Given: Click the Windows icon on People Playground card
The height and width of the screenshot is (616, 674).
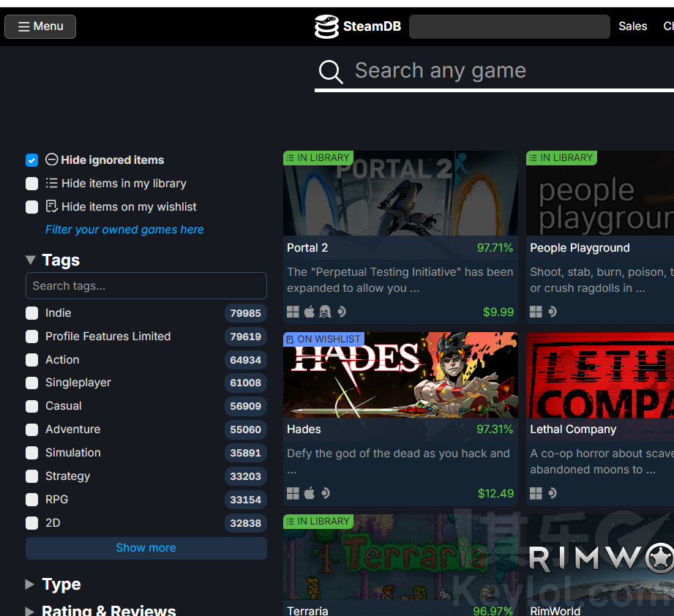Looking at the screenshot, I should (536, 312).
